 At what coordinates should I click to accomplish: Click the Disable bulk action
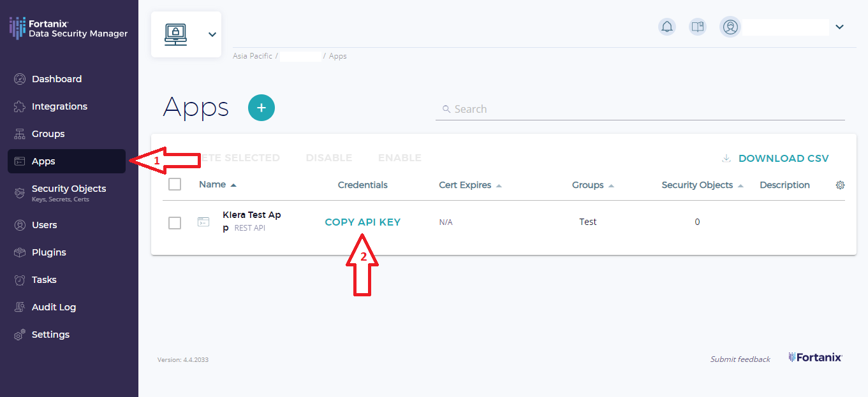pyautogui.click(x=329, y=157)
